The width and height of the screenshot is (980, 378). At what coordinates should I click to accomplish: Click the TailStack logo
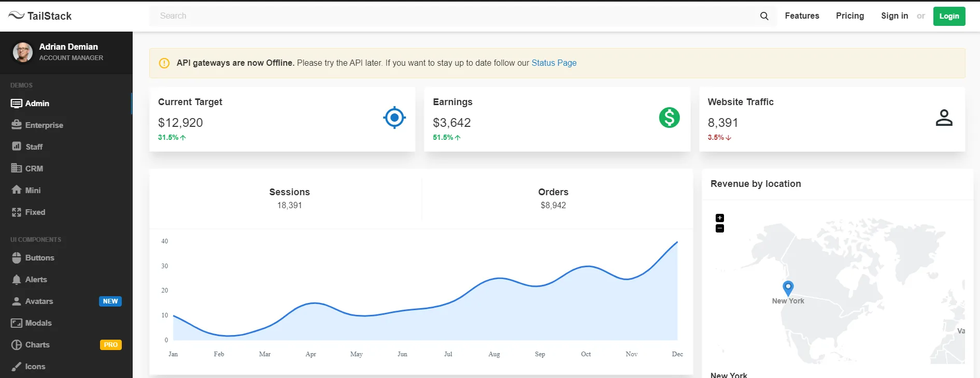click(x=40, y=16)
